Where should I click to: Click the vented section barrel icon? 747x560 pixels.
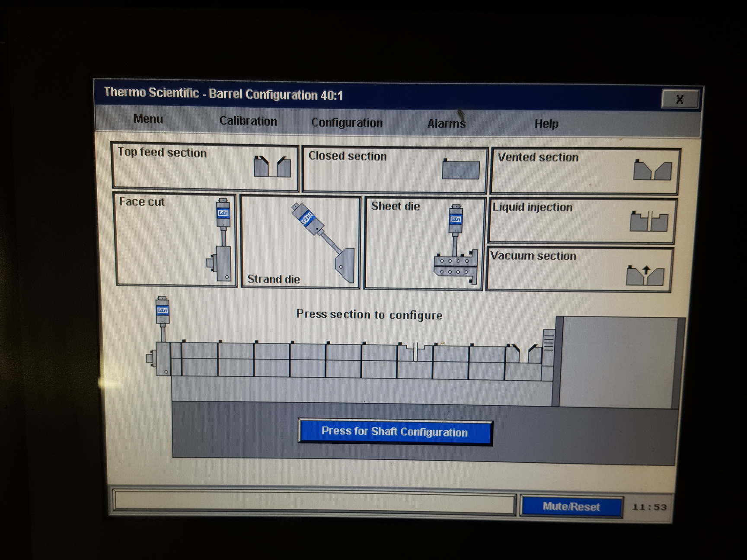652,170
